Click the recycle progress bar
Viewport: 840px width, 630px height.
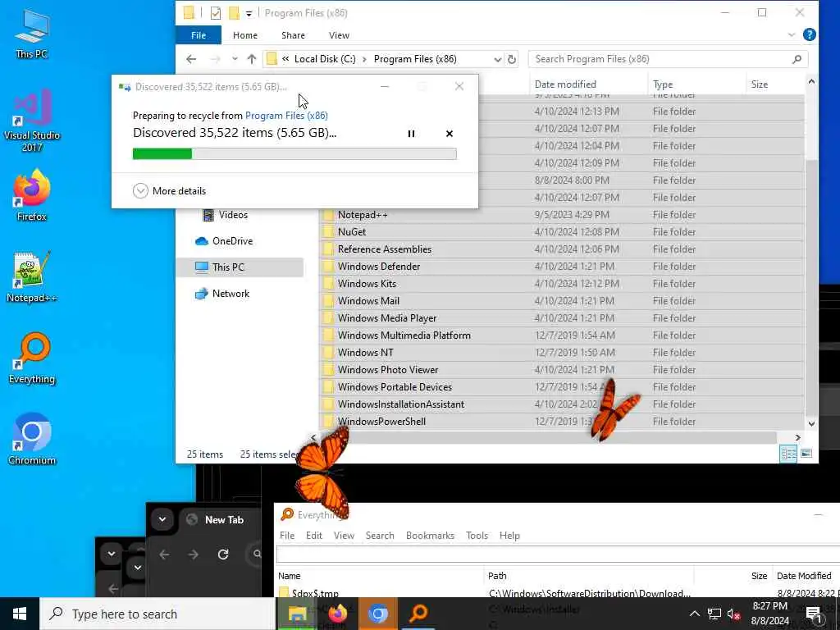click(x=294, y=154)
